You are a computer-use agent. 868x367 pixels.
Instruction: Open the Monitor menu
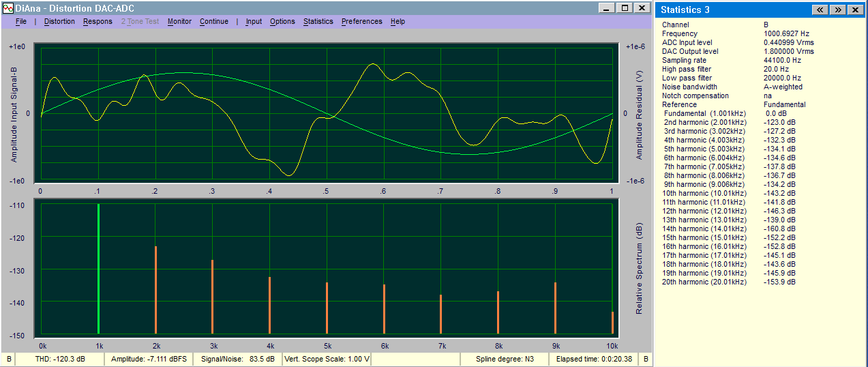pyautogui.click(x=179, y=21)
